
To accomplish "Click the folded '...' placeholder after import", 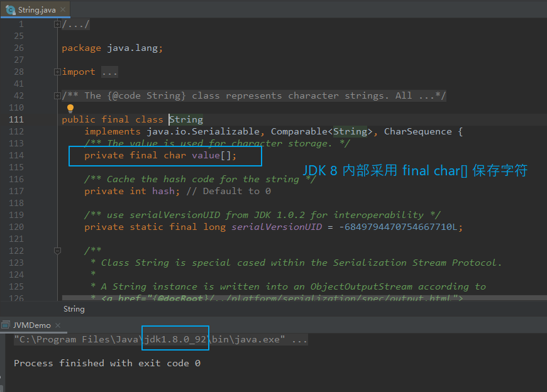I will pyautogui.click(x=109, y=72).
